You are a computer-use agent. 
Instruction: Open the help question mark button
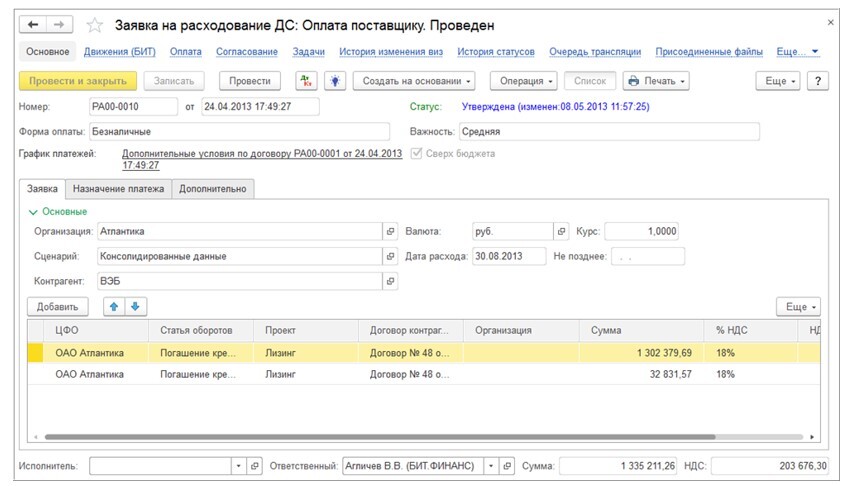coord(817,81)
